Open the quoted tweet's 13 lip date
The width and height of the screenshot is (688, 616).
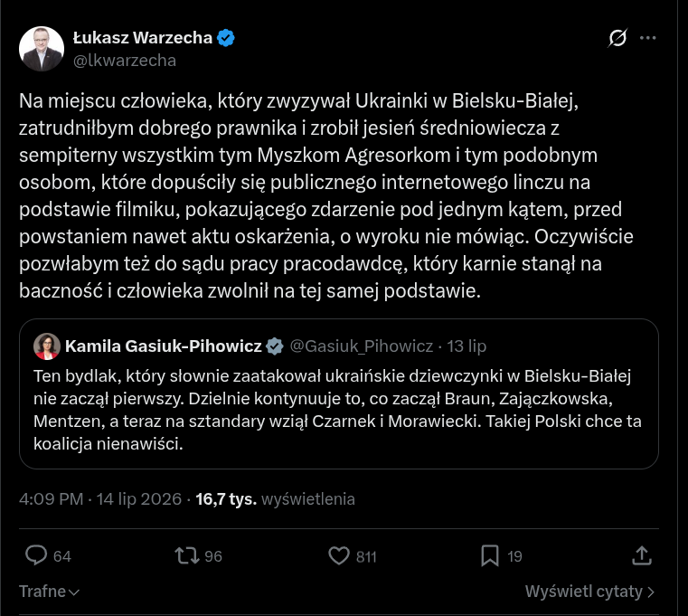click(x=467, y=346)
